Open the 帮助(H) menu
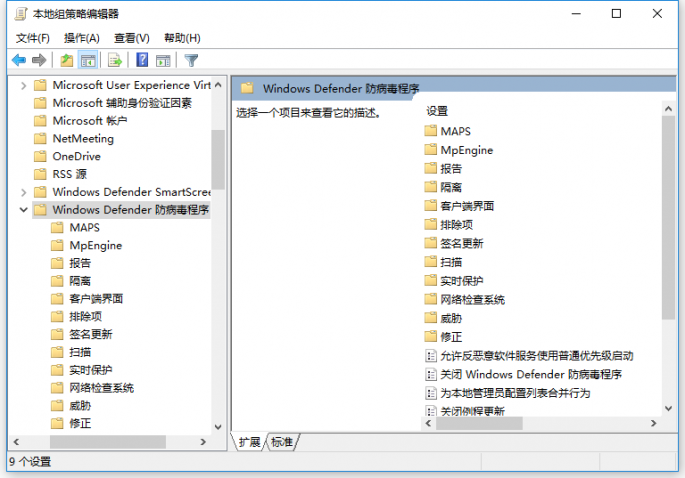The height and width of the screenshot is (478, 685). click(x=182, y=38)
